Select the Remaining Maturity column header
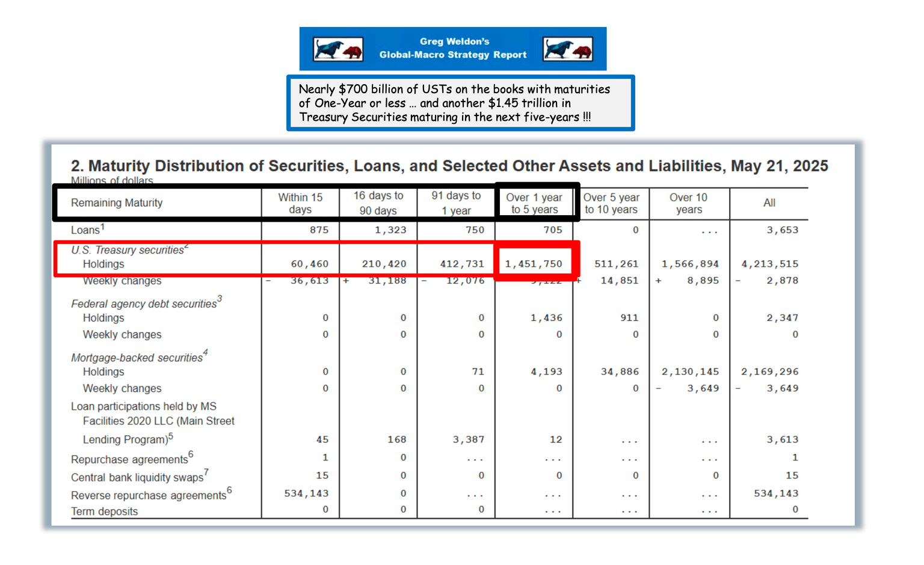This screenshot has height=565, width=924. point(117,203)
